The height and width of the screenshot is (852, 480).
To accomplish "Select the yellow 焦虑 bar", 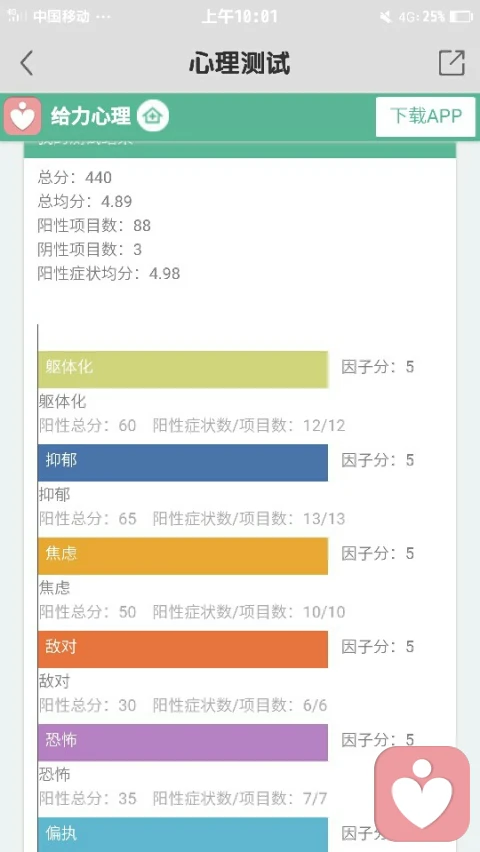I will point(183,556).
